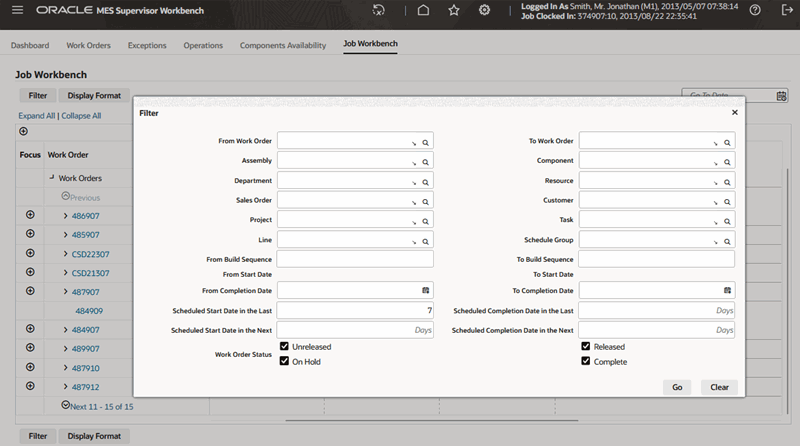Click the bottom Filter button

pos(38,436)
